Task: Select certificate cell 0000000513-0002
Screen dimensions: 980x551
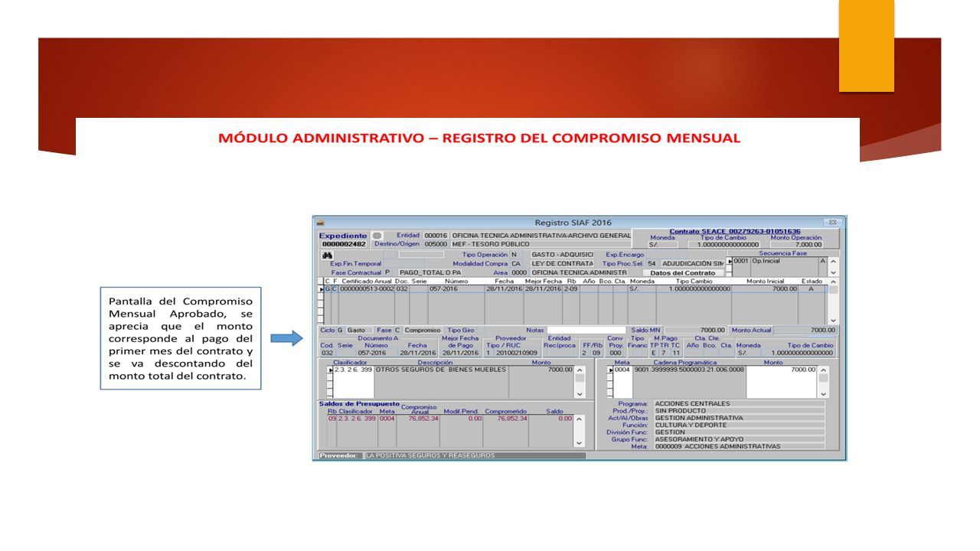Action: click(x=367, y=289)
